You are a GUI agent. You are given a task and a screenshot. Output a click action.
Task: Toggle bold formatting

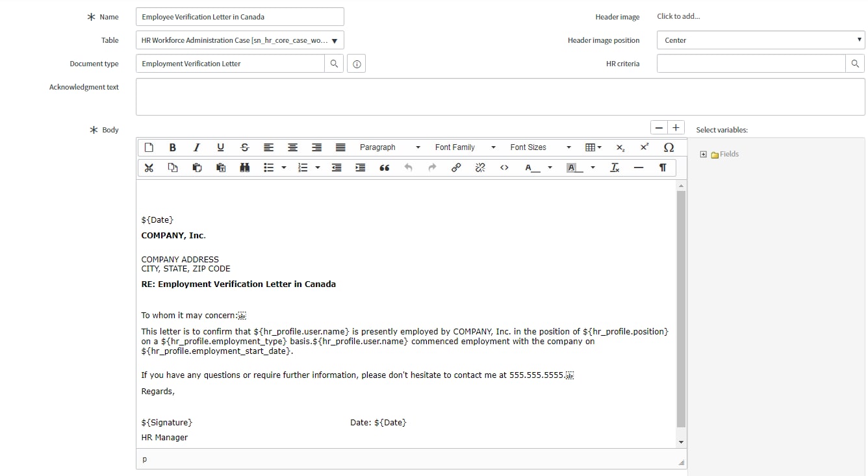[173, 147]
